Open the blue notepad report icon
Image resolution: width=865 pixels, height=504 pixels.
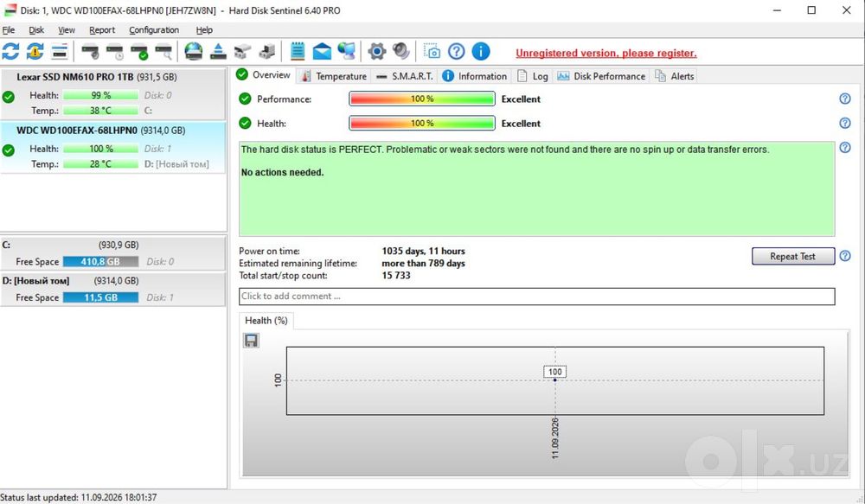pos(298,51)
